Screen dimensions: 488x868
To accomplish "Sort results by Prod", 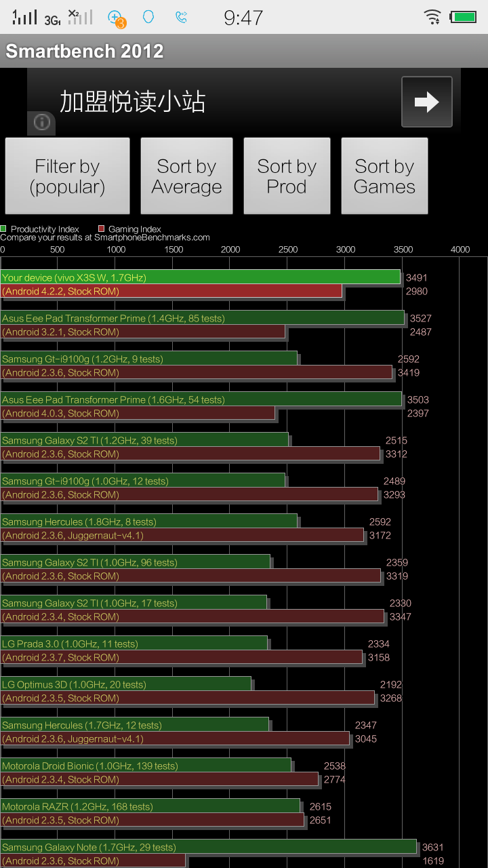I will pos(287,176).
